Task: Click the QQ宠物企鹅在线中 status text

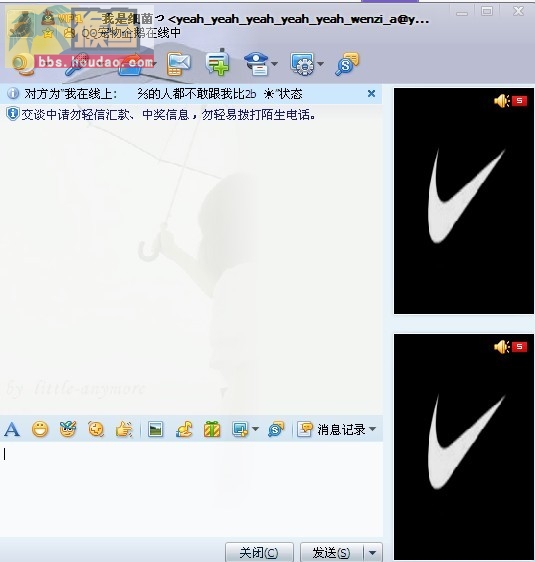Action: click(x=131, y=33)
